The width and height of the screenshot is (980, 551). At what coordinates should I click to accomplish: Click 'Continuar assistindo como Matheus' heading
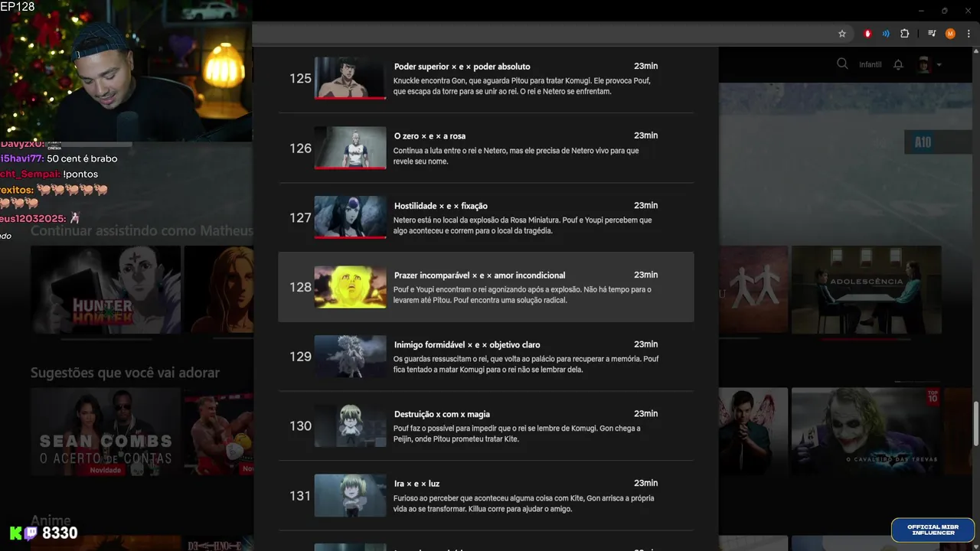point(142,230)
